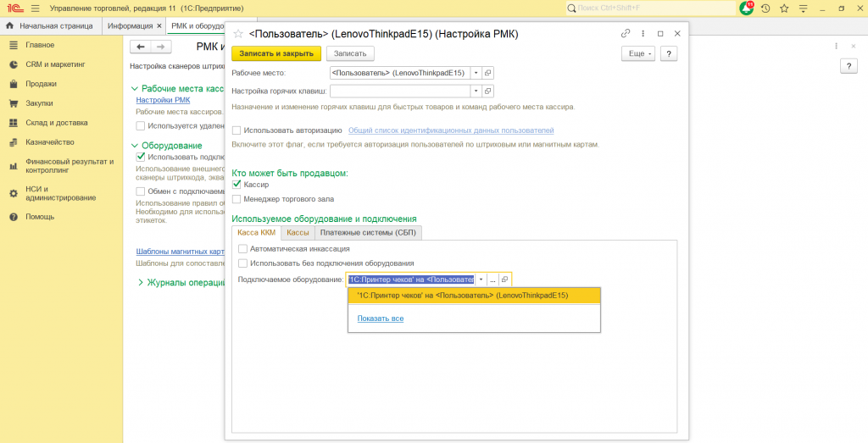Switch to Информация tab
This screenshot has height=443, width=868.
pyautogui.click(x=130, y=26)
